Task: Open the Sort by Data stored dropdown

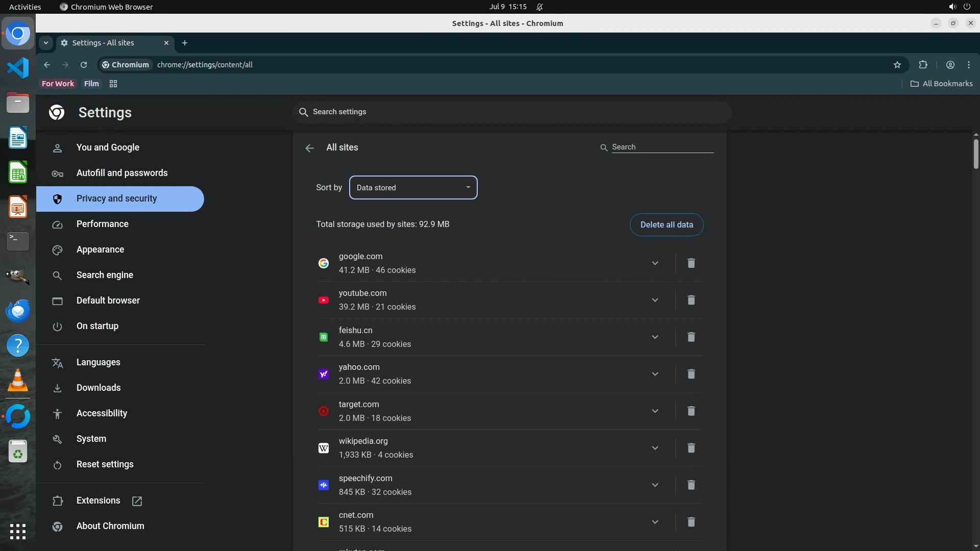Action: (x=413, y=188)
